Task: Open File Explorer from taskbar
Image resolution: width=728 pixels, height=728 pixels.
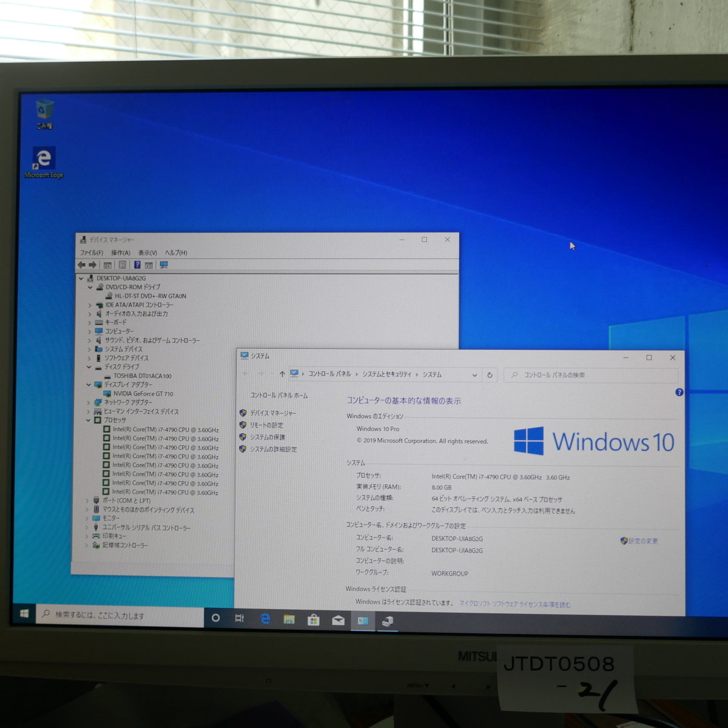Action: click(x=289, y=619)
